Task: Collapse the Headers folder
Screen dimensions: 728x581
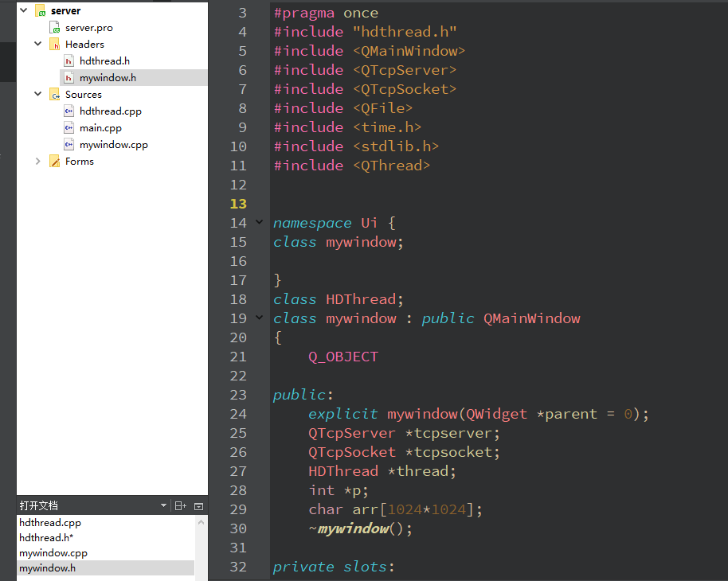Action: (38, 44)
